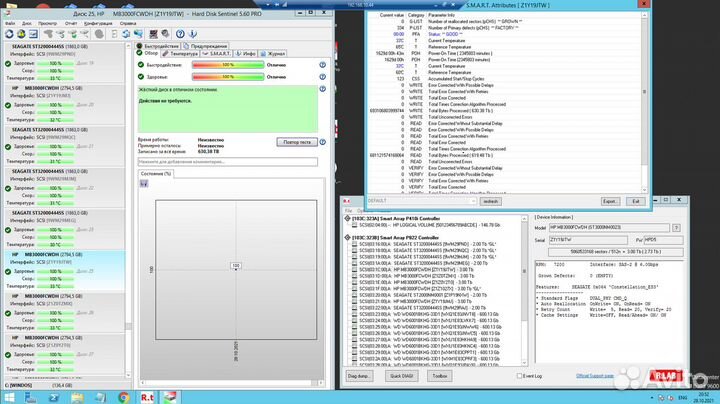The image size is (720, 404).
Task: Collapse the Smart Array P812 Controller node
Action: [348, 236]
